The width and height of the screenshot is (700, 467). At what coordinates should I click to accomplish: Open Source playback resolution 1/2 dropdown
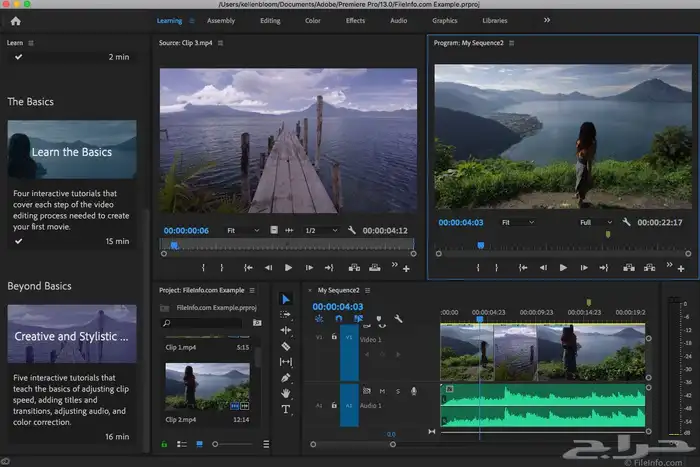click(321, 230)
